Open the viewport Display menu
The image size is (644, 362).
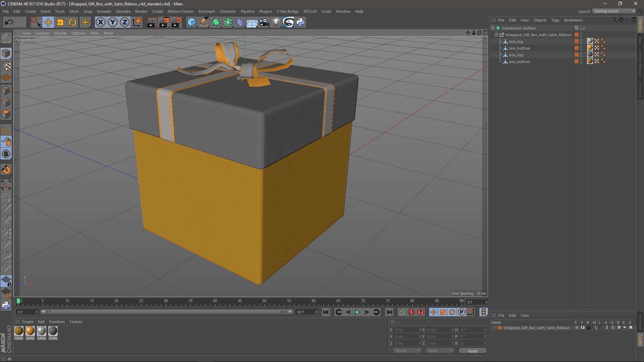click(x=60, y=33)
